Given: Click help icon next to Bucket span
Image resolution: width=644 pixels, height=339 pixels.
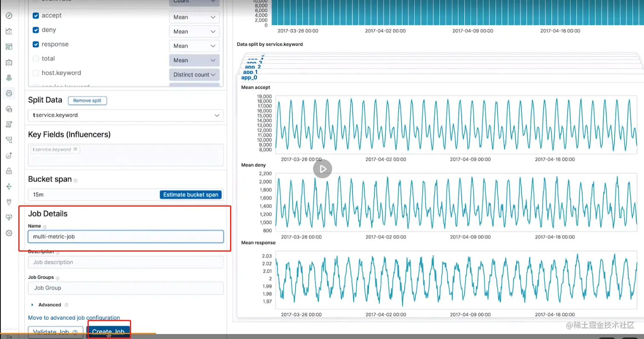Looking at the screenshot, I should 75,180.
